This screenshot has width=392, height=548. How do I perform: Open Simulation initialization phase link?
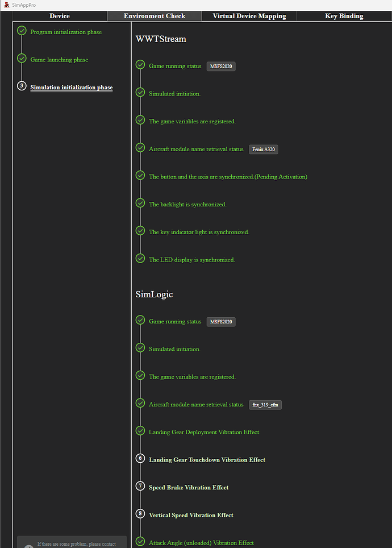point(72,88)
